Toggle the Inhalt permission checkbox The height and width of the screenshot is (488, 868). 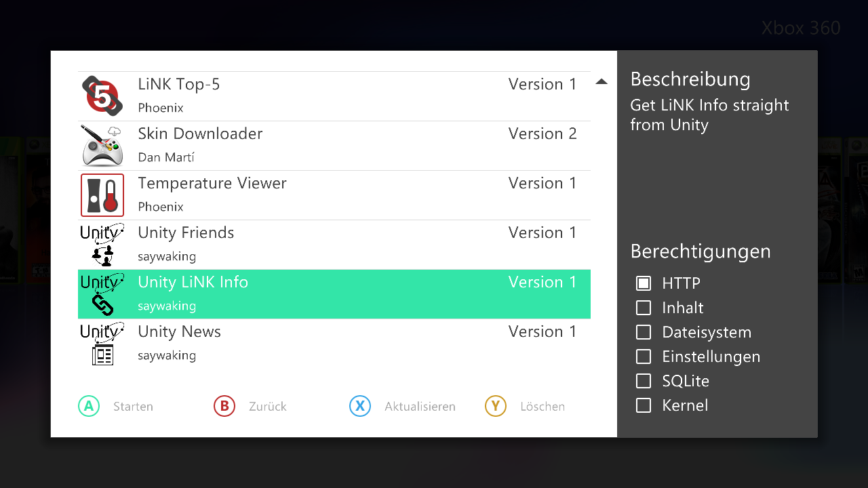pos(644,308)
